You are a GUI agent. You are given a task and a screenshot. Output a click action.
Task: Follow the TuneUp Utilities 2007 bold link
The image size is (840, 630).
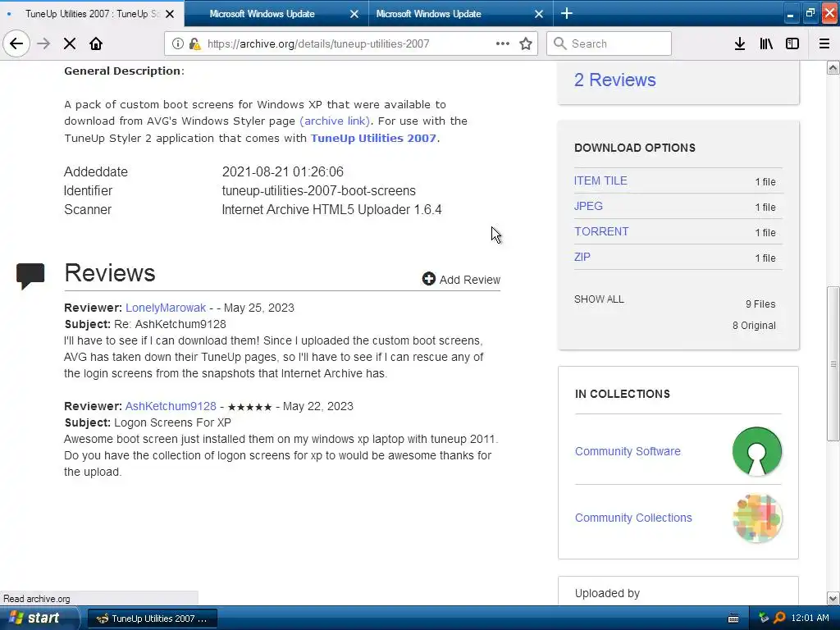373,138
